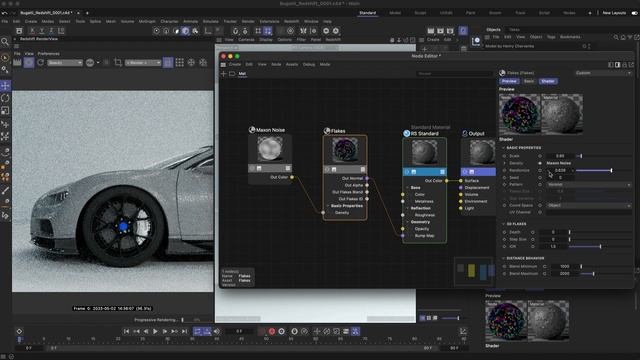
Task: Click the RenderView grid dots icon
Action: [x=180, y=62]
